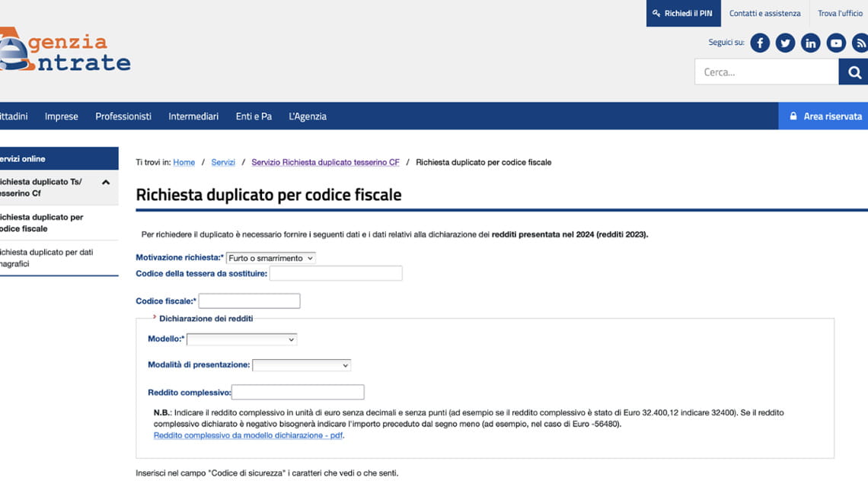Open the Modello dropdown

[x=241, y=339]
